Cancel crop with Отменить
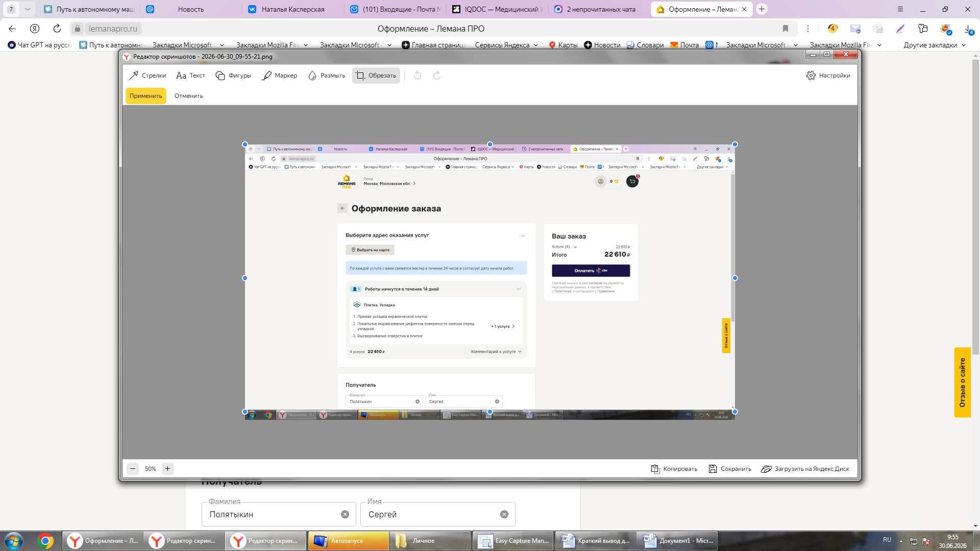The image size is (980, 551). (188, 96)
